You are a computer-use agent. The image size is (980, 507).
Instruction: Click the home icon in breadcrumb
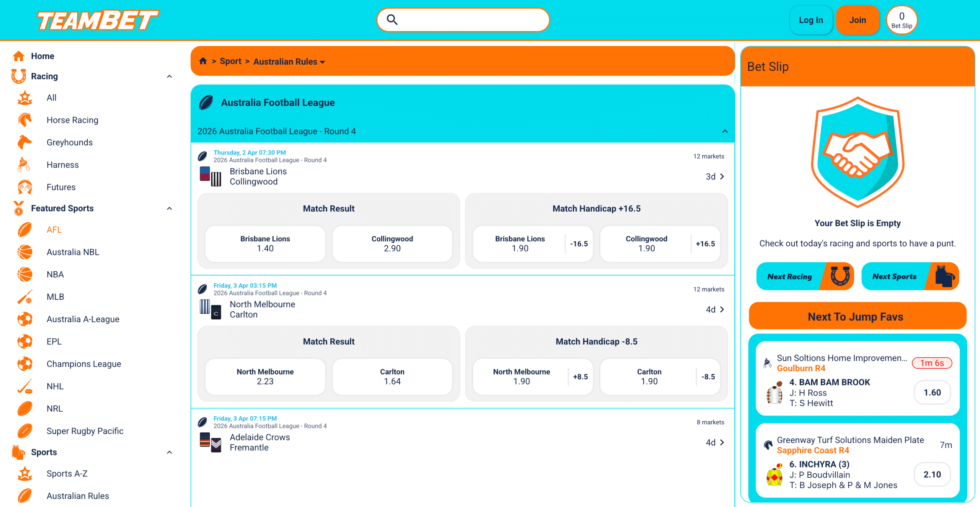pyautogui.click(x=203, y=61)
